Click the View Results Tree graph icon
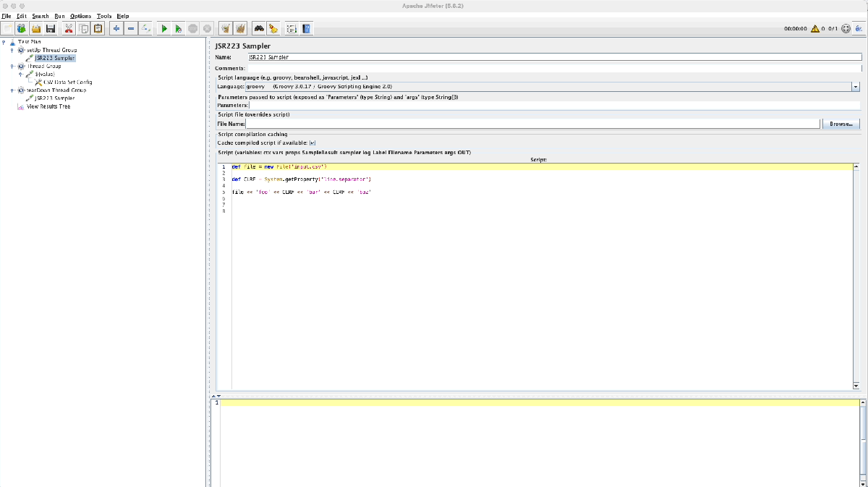 click(x=21, y=106)
